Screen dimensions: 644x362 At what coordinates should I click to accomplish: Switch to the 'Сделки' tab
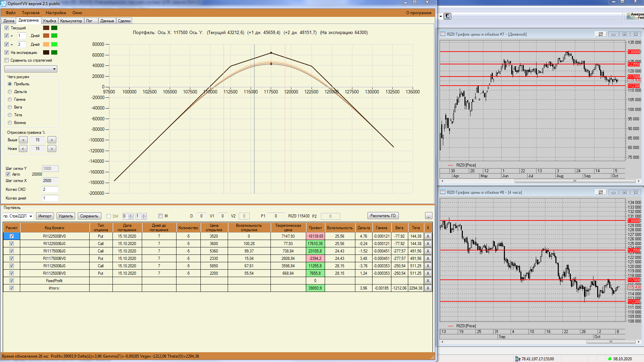pos(124,21)
